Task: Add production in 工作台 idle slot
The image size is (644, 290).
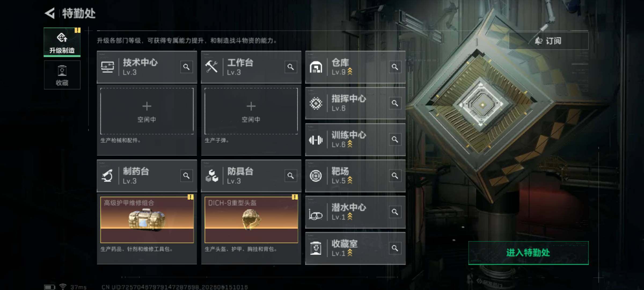Action: (x=251, y=111)
